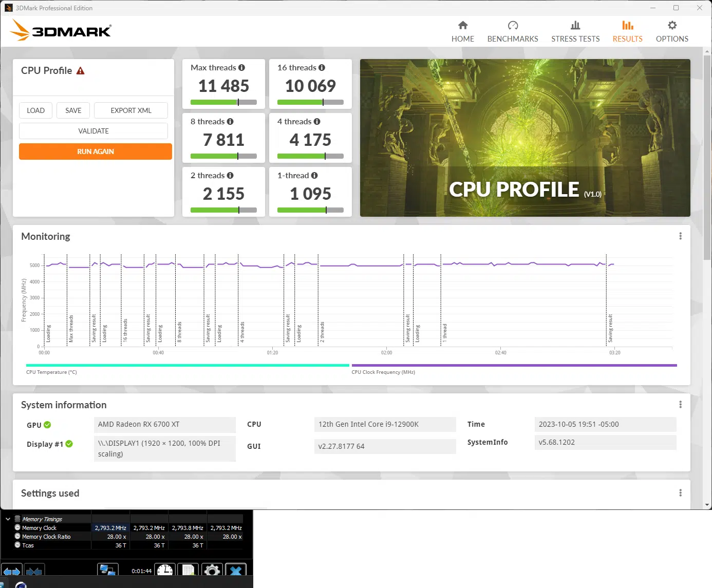Viewport: 712px width, 588px height.
Task: Click the 3DMark logo
Action: pyautogui.click(x=61, y=30)
